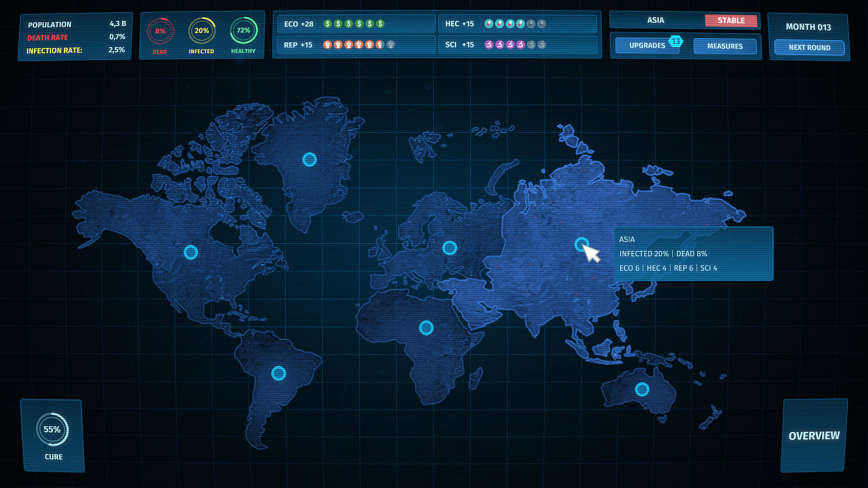Click the red Stable status label
The image size is (868, 488).
tap(731, 20)
